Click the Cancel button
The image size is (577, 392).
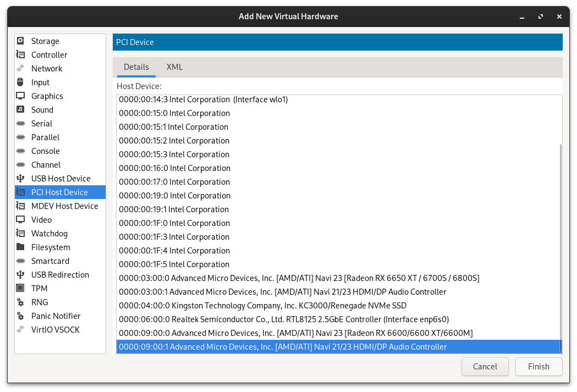point(485,367)
